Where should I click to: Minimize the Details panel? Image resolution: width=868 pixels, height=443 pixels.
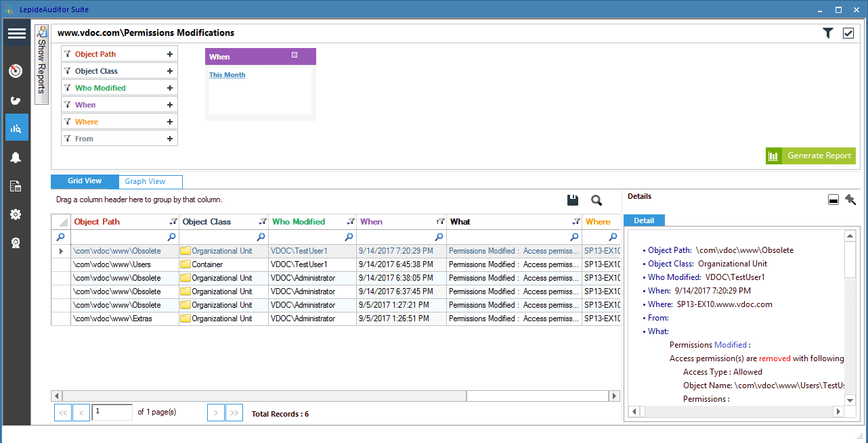coord(833,200)
